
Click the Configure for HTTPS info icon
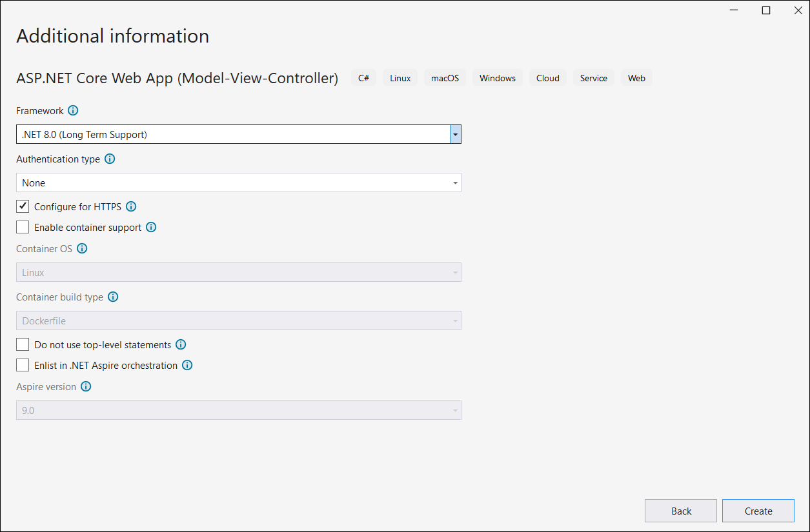pyautogui.click(x=131, y=206)
